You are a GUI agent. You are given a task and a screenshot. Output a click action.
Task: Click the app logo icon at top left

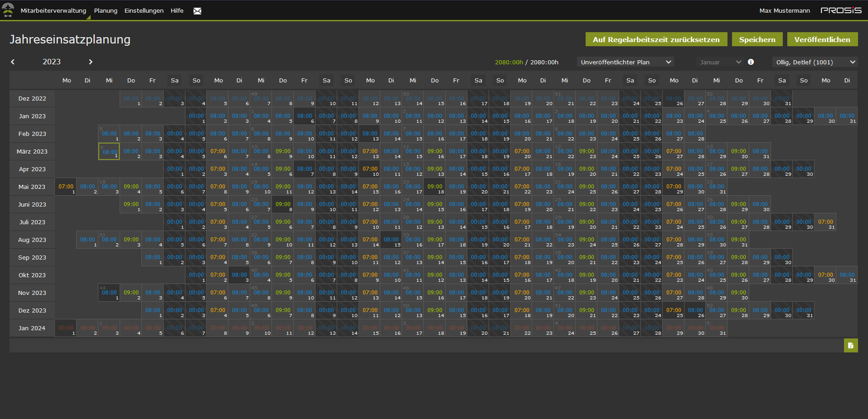[8, 10]
